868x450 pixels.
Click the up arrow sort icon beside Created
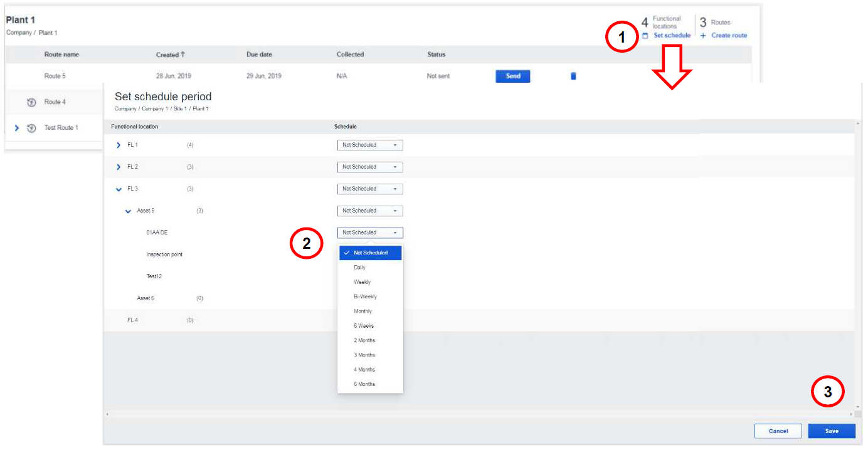click(183, 55)
